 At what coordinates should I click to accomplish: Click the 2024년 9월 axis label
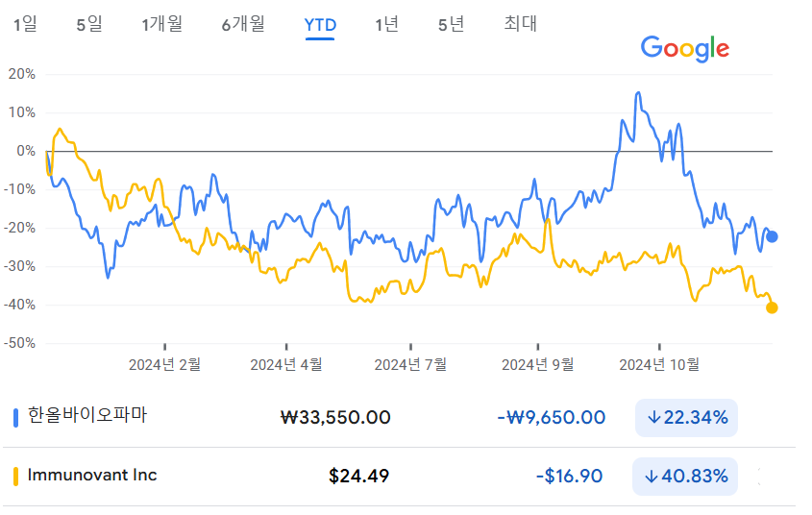click(537, 365)
